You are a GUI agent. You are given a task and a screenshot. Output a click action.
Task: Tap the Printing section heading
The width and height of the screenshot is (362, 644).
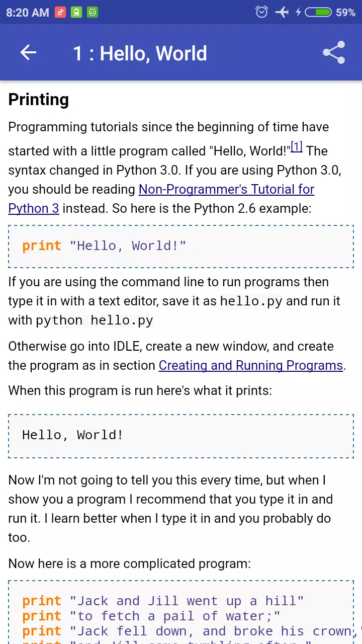point(39,100)
